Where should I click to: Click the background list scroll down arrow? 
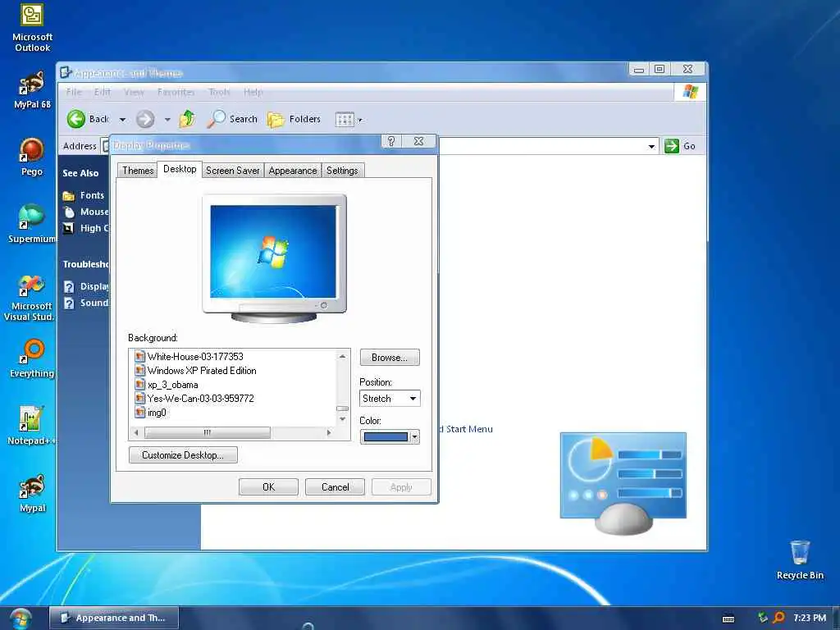(x=343, y=419)
